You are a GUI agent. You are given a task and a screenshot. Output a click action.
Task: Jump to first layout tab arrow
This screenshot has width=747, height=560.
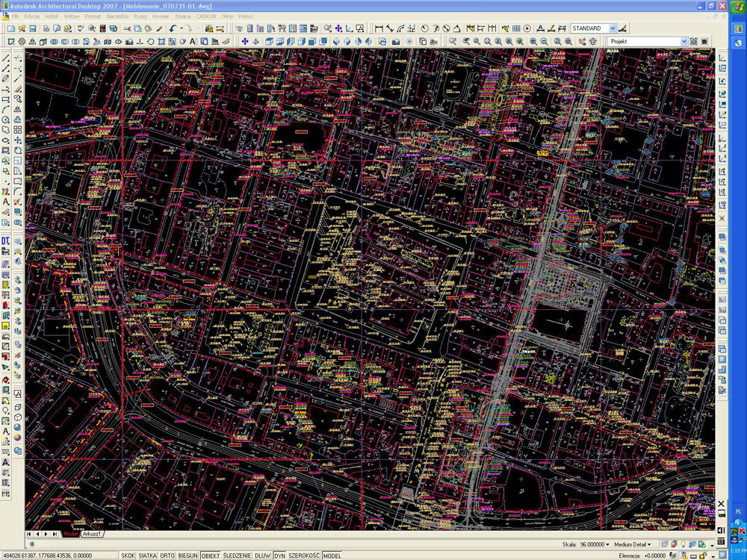[30, 534]
